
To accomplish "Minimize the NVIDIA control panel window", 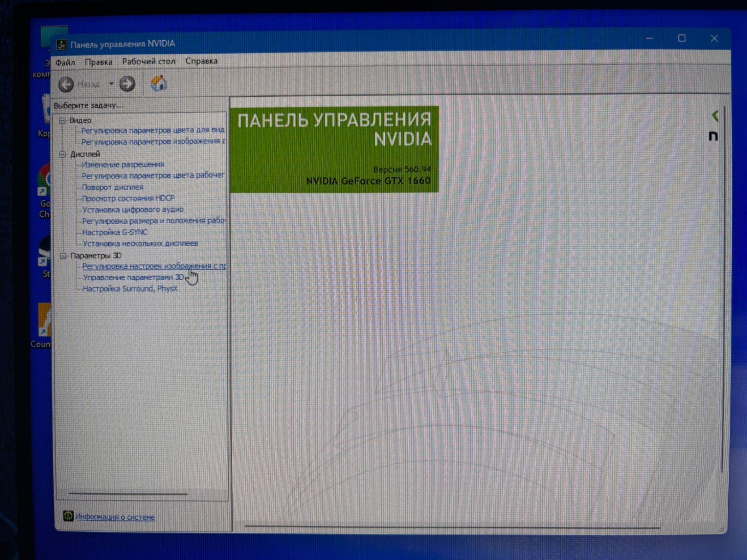I will [650, 38].
